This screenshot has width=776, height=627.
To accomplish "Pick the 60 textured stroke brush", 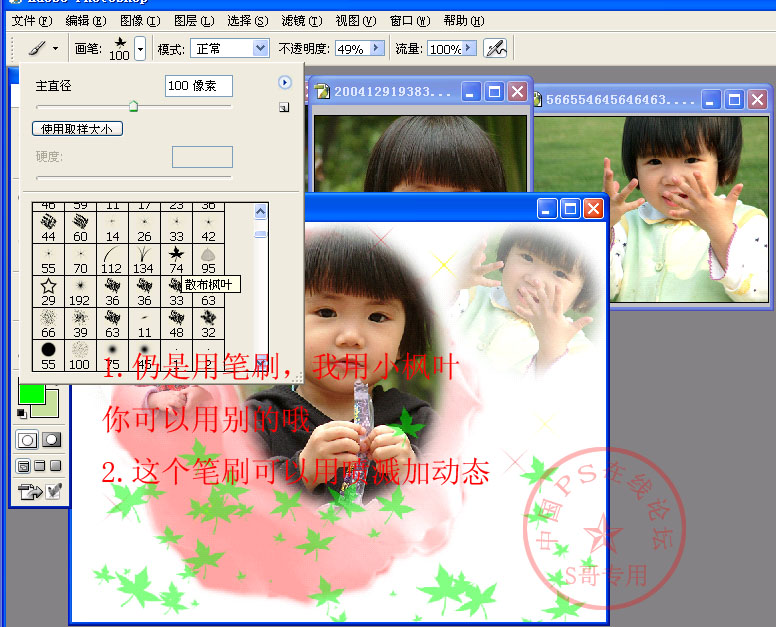I will (x=80, y=228).
